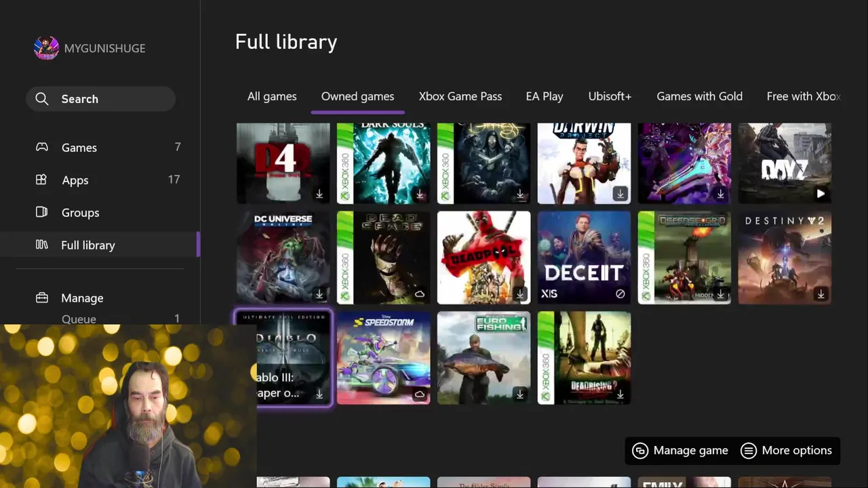868x488 pixels.
Task: Click the Search magnifier icon
Action: coord(42,99)
